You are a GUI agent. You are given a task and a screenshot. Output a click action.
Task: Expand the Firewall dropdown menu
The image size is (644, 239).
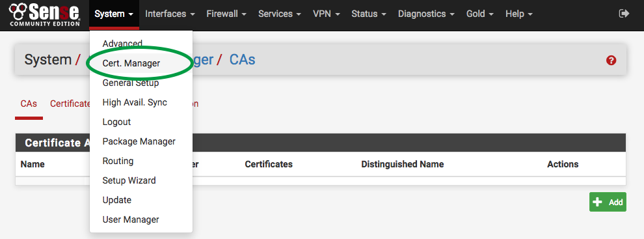tap(226, 14)
